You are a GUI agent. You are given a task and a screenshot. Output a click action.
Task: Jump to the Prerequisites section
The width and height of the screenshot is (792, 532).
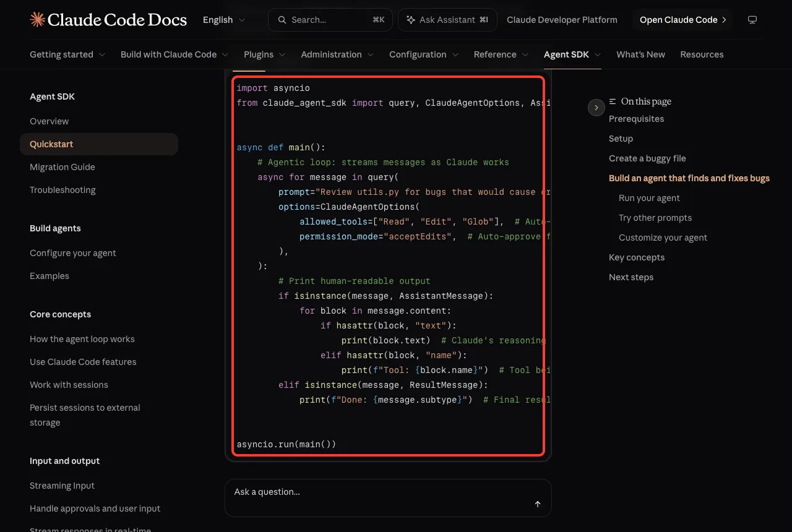pyautogui.click(x=636, y=119)
